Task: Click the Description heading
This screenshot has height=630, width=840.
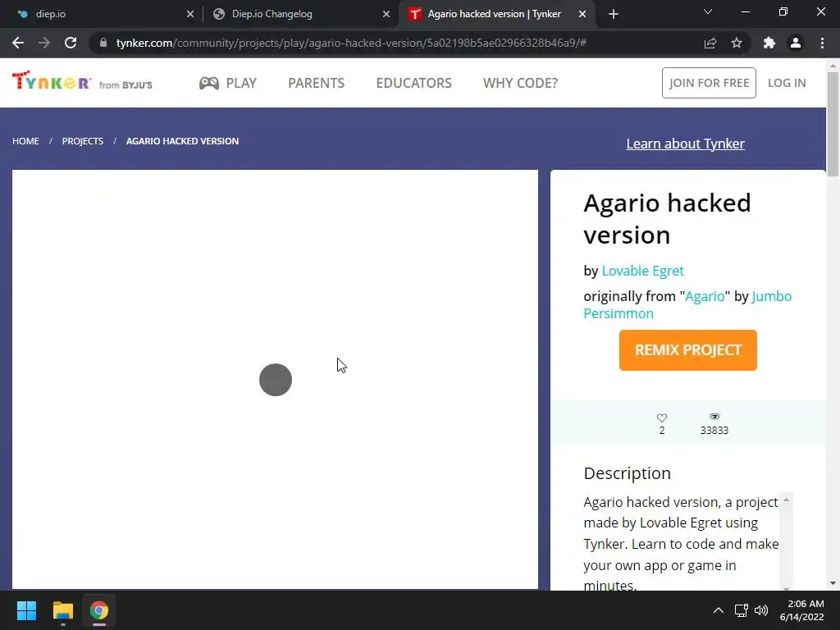Action: (627, 473)
